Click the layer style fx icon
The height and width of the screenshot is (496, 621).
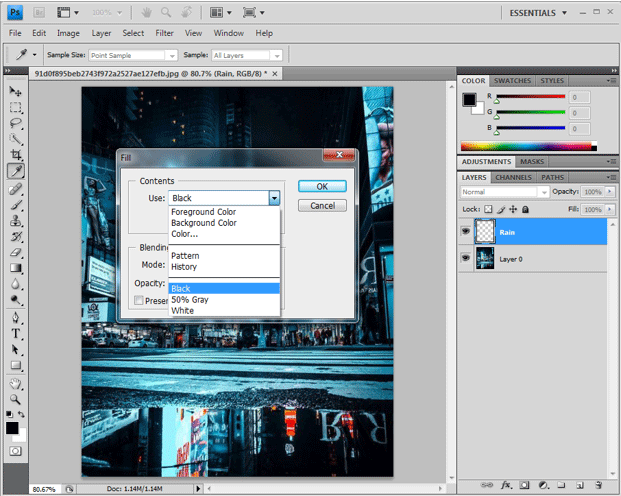(506, 485)
